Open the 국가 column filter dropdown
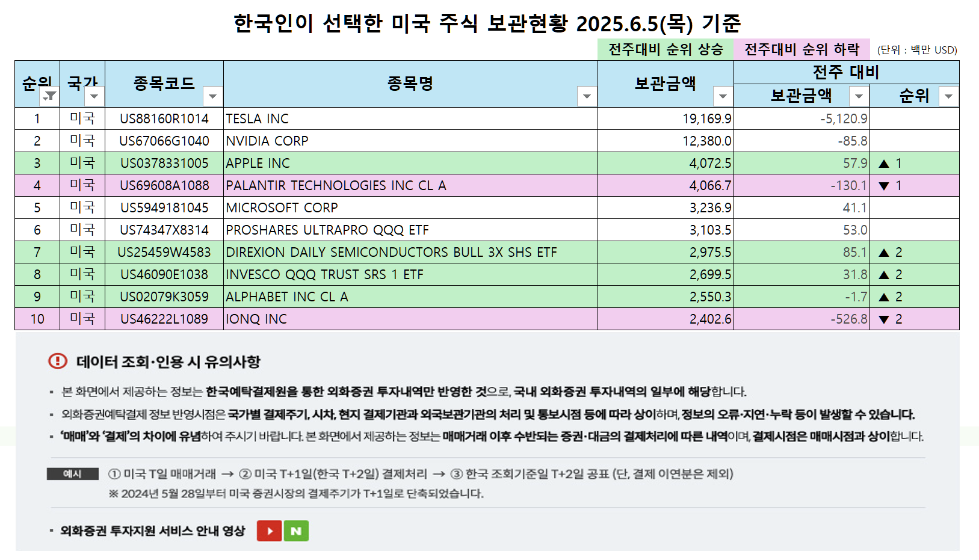 tap(94, 96)
